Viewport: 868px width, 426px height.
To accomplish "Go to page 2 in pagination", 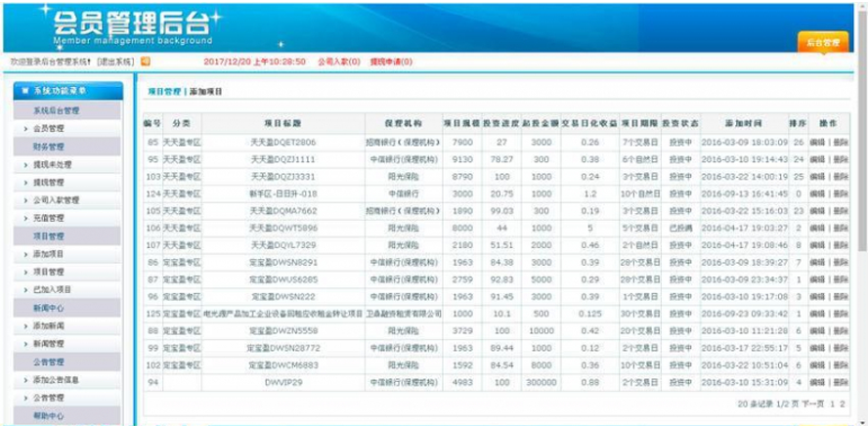I will pos(842,405).
